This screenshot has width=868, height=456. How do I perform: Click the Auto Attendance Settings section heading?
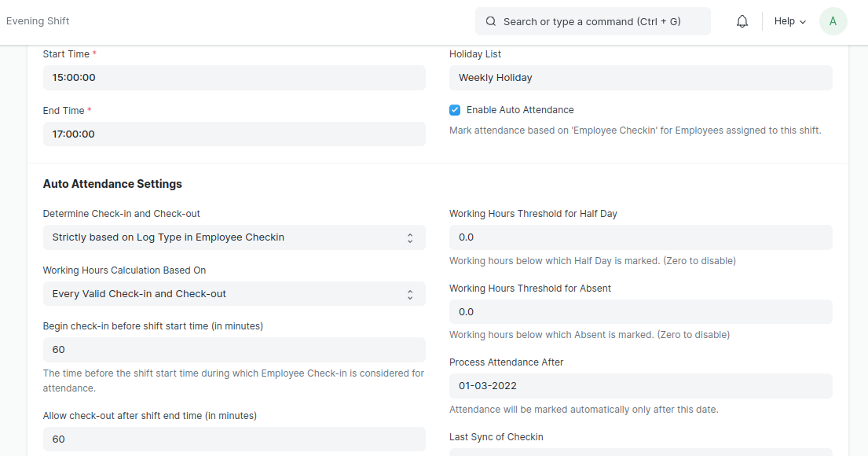(x=112, y=184)
